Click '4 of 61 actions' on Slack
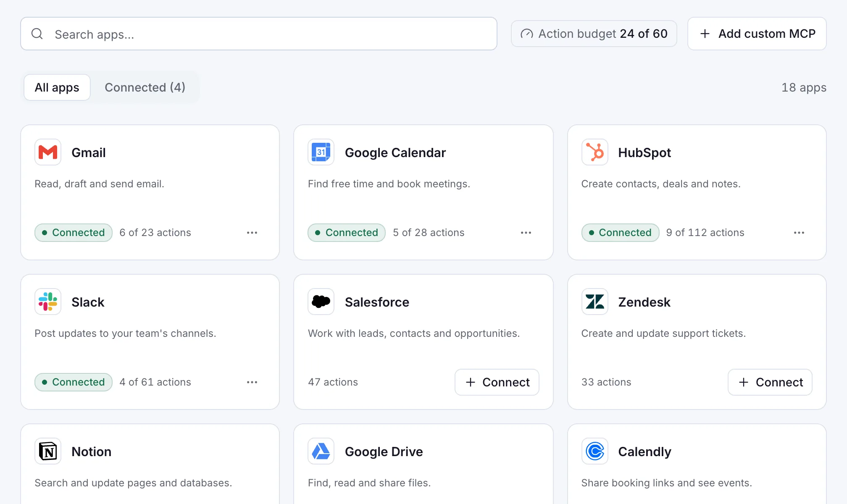 (155, 382)
